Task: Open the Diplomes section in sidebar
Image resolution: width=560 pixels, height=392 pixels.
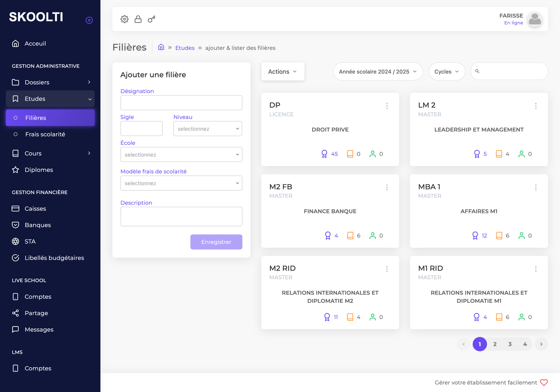Action: [38, 170]
